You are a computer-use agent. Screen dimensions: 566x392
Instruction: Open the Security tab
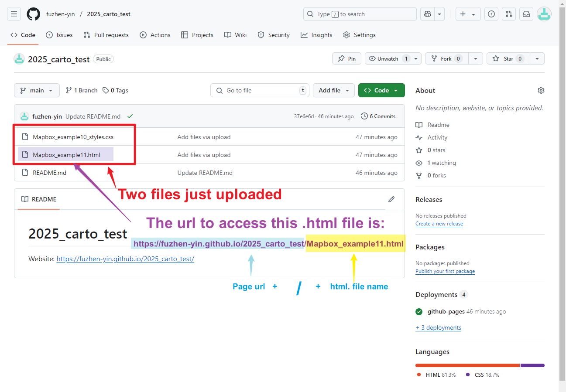pos(274,35)
